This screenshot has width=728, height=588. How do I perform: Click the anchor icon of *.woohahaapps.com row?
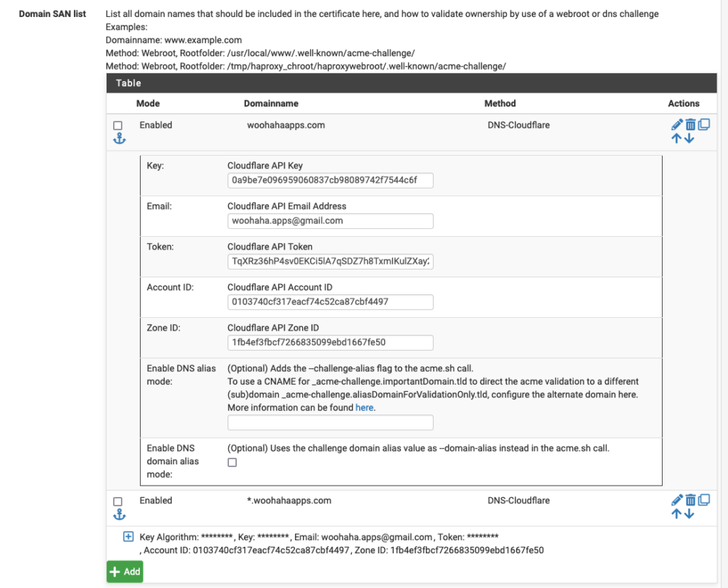pyautogui.click(x=119, y=514)
